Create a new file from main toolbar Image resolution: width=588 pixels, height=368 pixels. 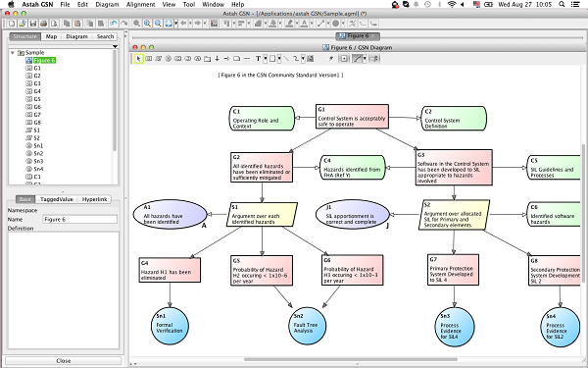coord(12,24)
